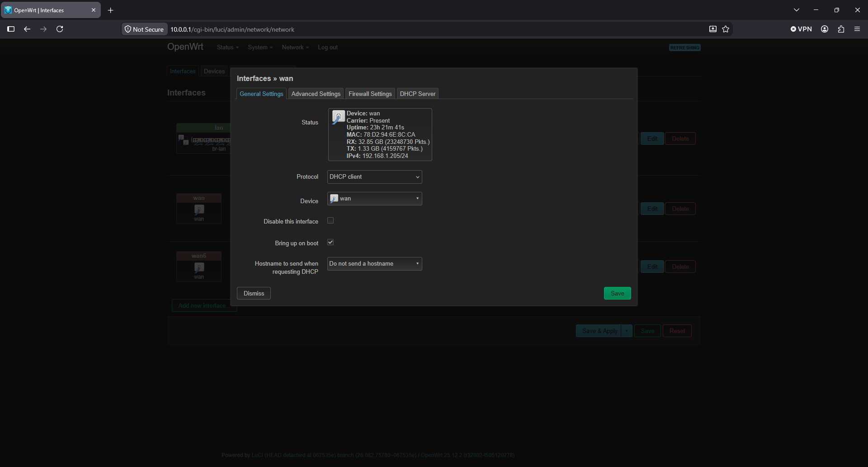868x467 pixels.
Task: Click the OpenWrt brand link
Action: click(x=185, y=47)
